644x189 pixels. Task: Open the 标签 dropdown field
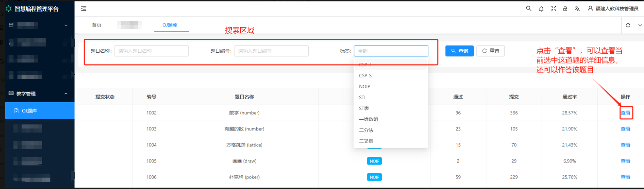[391, 51]
